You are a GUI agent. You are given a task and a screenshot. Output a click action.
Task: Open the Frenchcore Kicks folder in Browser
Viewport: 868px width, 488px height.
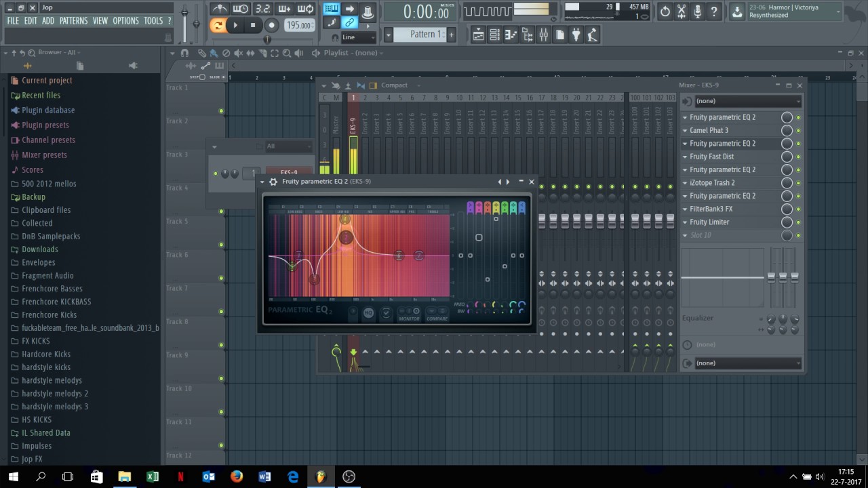tap(50, 315)
